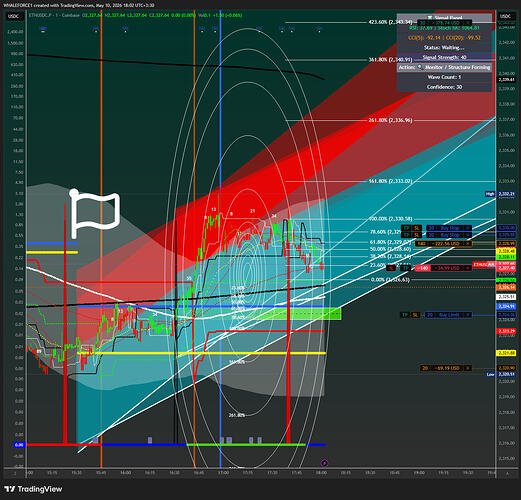Click the TP tag beside Buy Limit order
This screenshot has height=500, width=521.
pyautogui.click(x=405, y=315)
